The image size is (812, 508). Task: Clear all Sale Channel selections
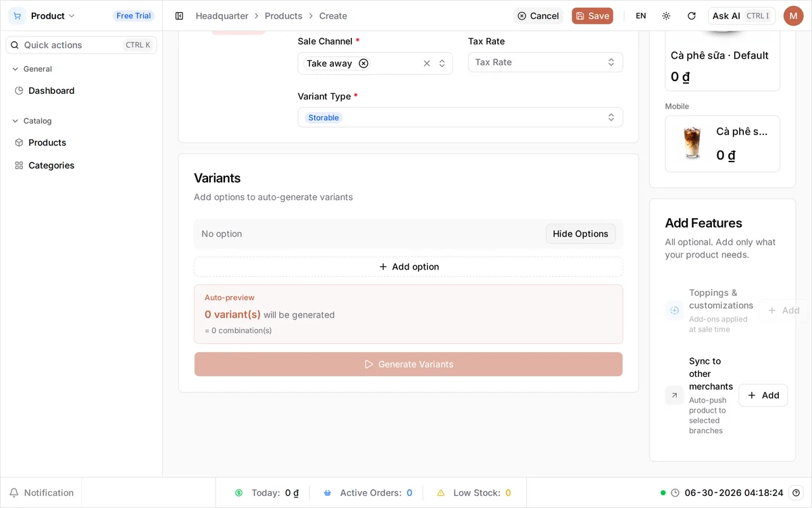coord(427,63)
